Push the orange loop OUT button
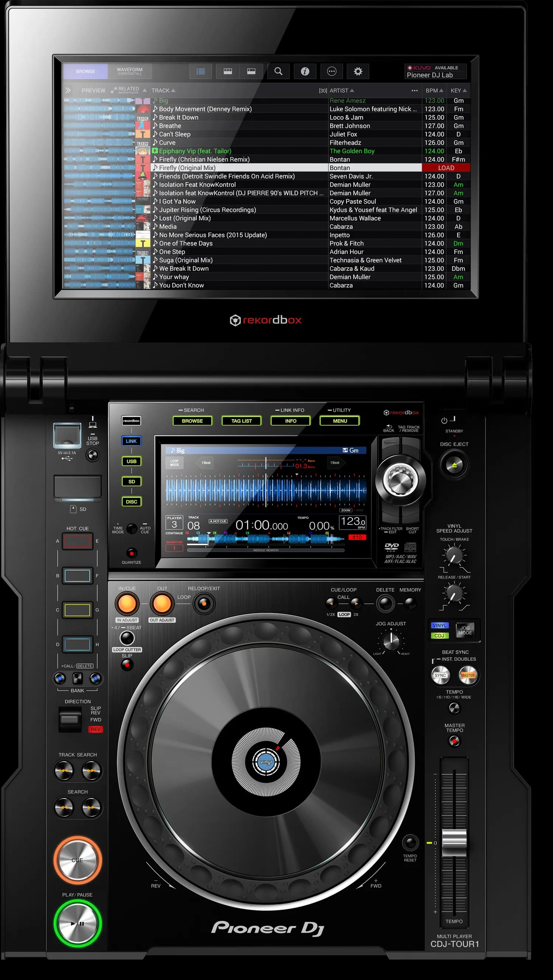This screenshot has height=980, width=553. 162,603
